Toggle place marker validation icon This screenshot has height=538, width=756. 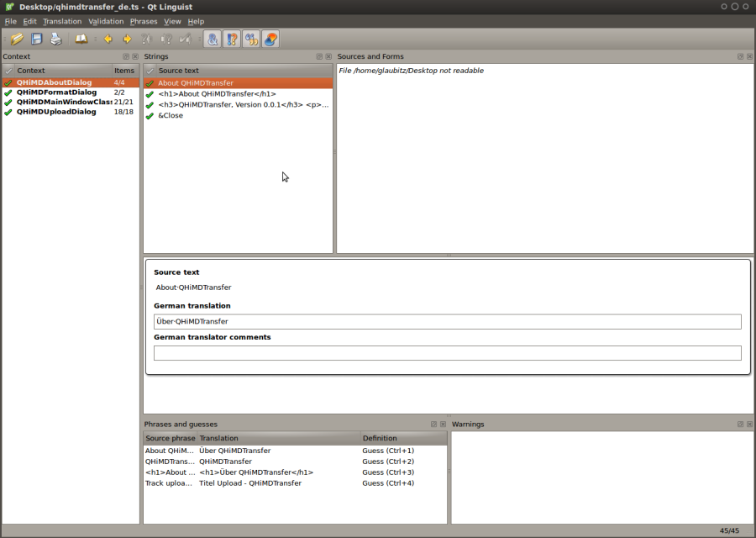[270, 39]
